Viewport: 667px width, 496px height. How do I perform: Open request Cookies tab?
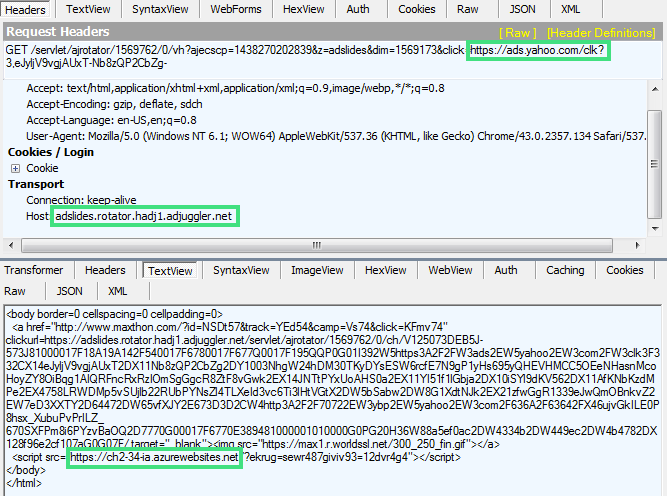point(416,9)
